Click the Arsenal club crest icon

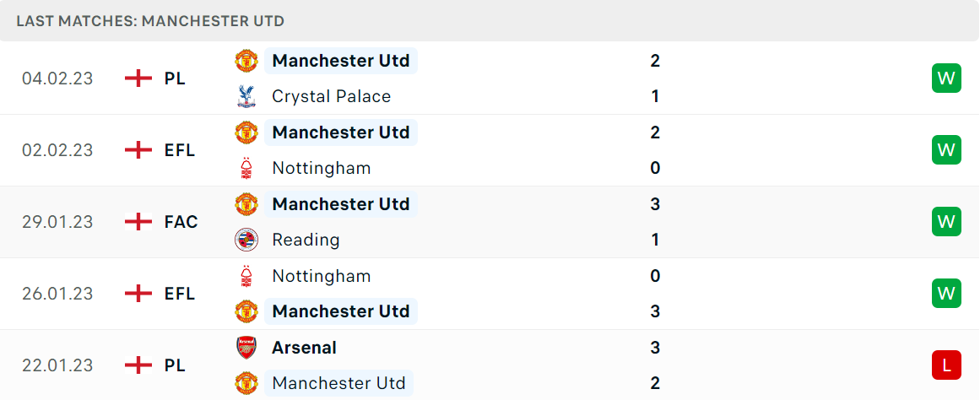(246, 347)
